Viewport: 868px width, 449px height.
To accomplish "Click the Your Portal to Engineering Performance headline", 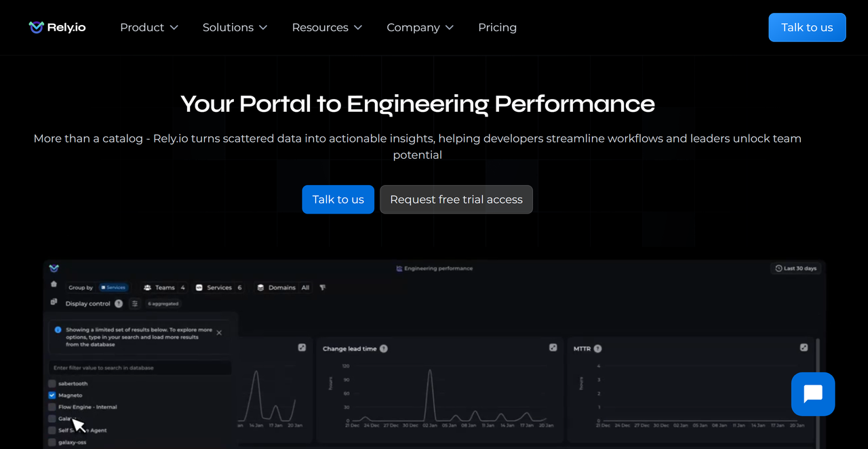I will point(418,104).
